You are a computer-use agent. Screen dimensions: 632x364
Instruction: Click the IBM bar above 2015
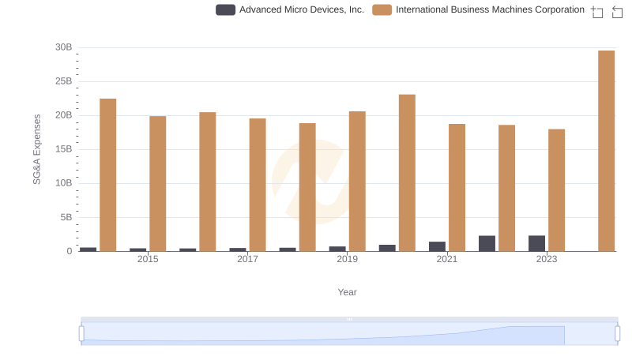pyautogui.click(x=157, y=184)
